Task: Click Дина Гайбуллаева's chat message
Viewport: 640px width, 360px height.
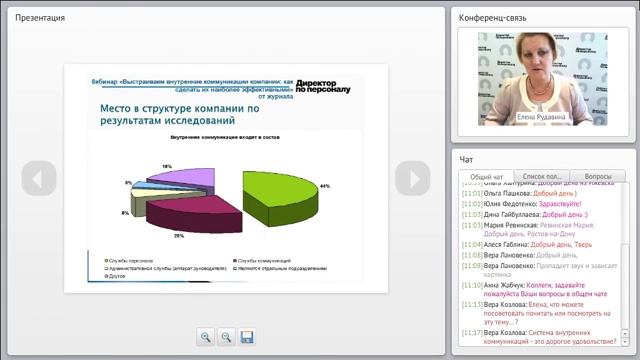Action: 525,214
